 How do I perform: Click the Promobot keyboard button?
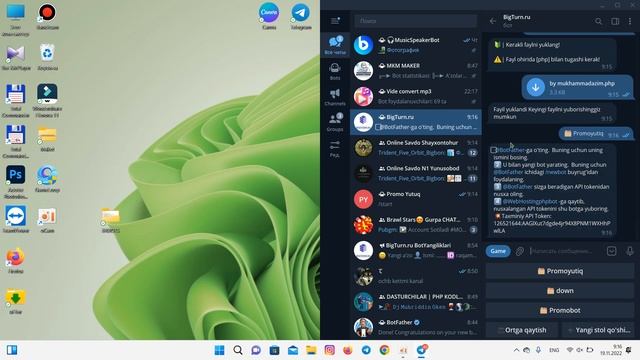coord(560,310)
